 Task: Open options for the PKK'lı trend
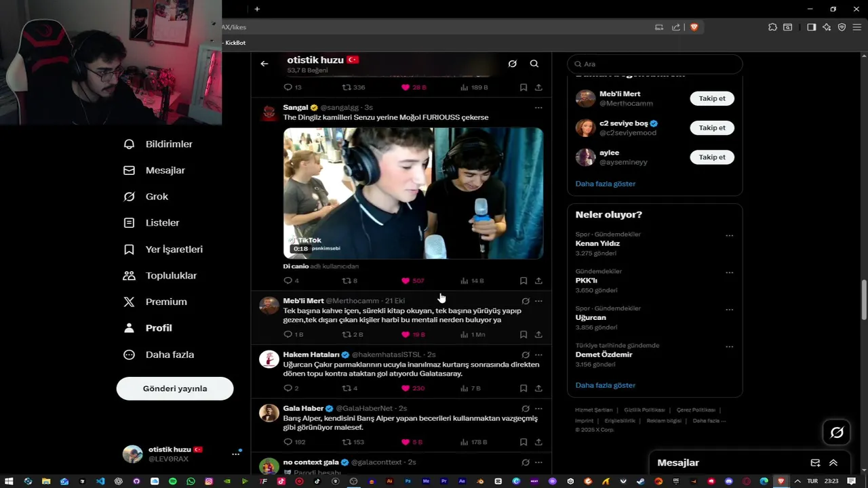coord(730,272)
